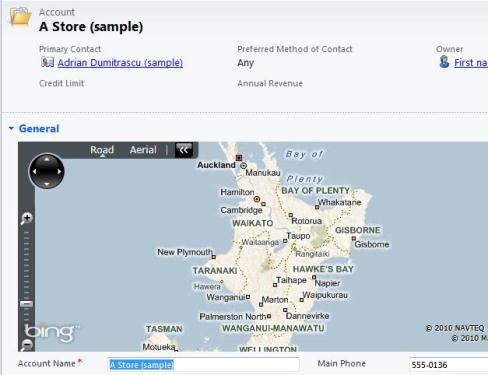Click the Auckland label on the map
This screenshot has width=488, height=375.
click(x=216, y=165)
